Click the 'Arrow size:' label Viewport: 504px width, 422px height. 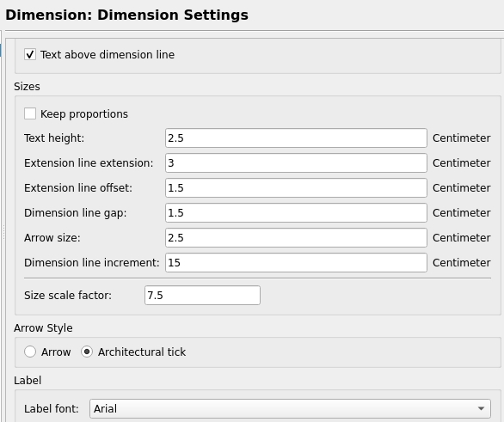(x=52, y=238)
